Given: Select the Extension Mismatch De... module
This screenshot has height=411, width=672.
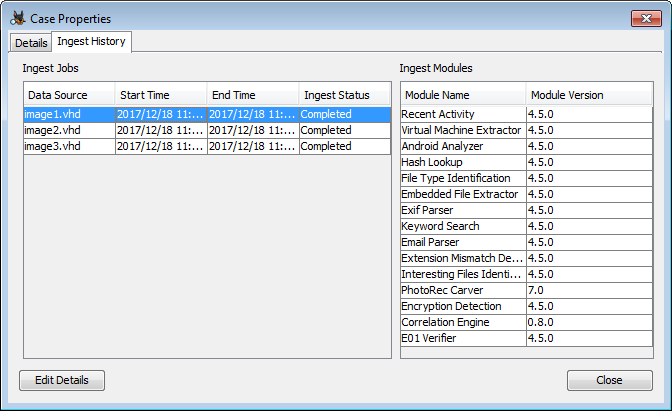Looking at the screenshot, I should pos(527,258).
